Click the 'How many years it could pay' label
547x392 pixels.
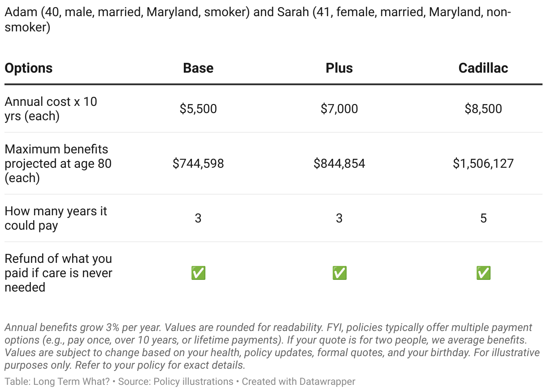[x=56, y=218]
